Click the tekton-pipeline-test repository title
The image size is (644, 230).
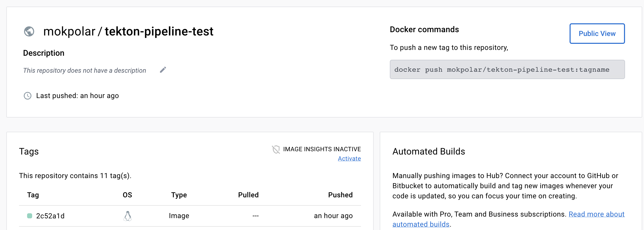point(159,31)
